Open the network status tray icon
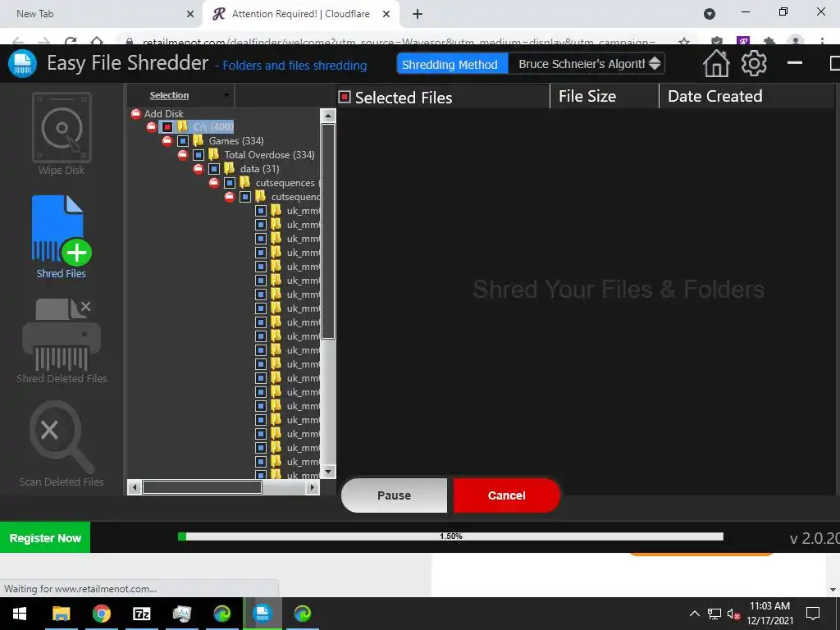 pyautogui.click(x=714, y=614)
